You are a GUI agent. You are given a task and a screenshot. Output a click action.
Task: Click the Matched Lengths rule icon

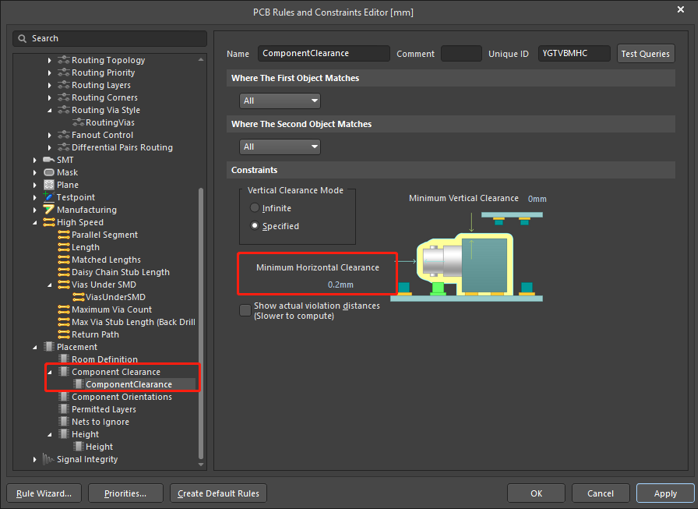point(64,260)
